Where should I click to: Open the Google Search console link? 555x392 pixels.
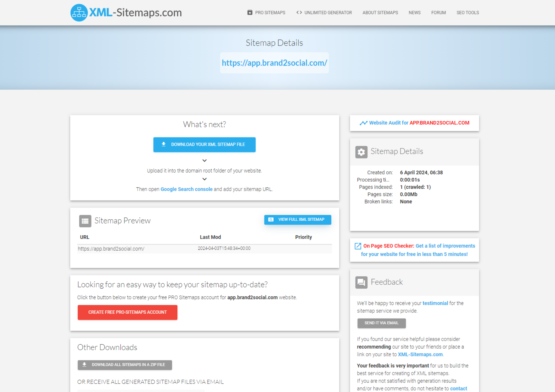pyautogui.click(x=186, y=189)
